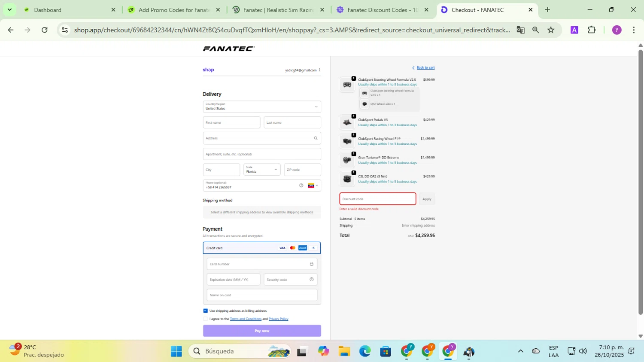Click the browser address bar URL

coord(292,30)
